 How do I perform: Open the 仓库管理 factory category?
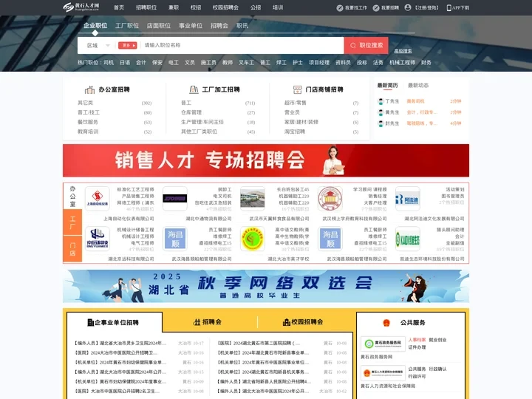pyautogui.click(x=191, y=112)
